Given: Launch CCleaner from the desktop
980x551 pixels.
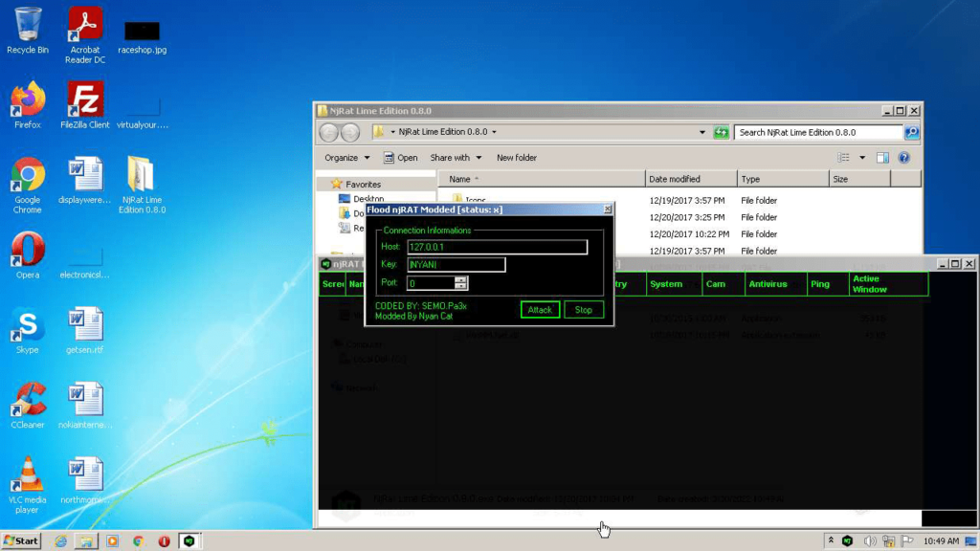Looking at the screenshot, I should (28, 405).
